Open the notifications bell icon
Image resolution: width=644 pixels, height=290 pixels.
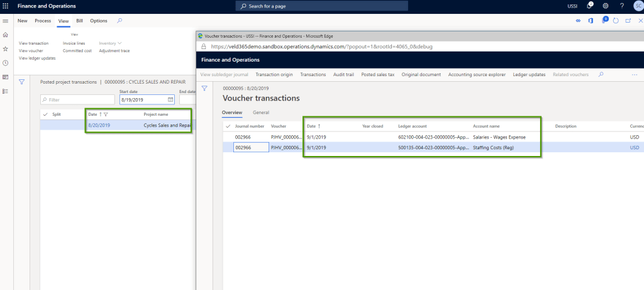pos(589,6)
